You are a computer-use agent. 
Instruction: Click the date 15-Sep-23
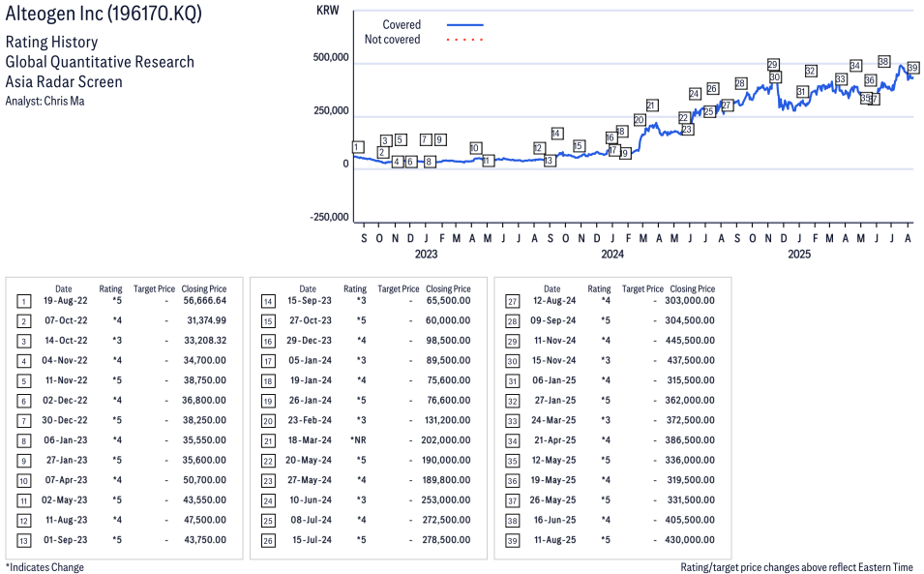[310, 301]
